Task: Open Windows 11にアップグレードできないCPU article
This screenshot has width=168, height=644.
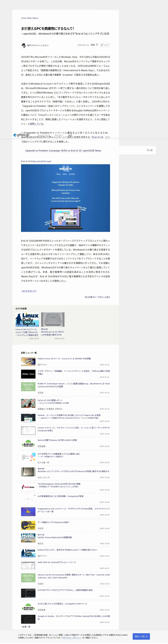Action: coord(73,471)
